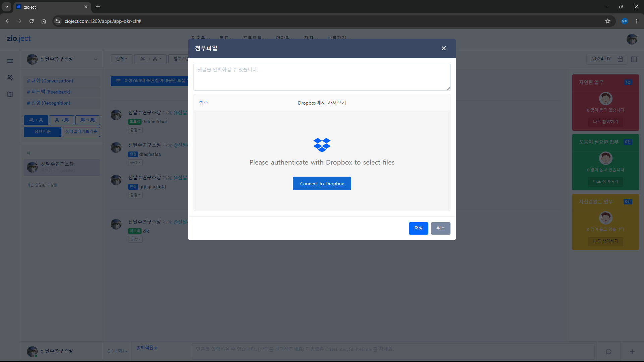Bookmark page with star icon
Viewport: 644px width, 362px height.
(x=608, y=21)
